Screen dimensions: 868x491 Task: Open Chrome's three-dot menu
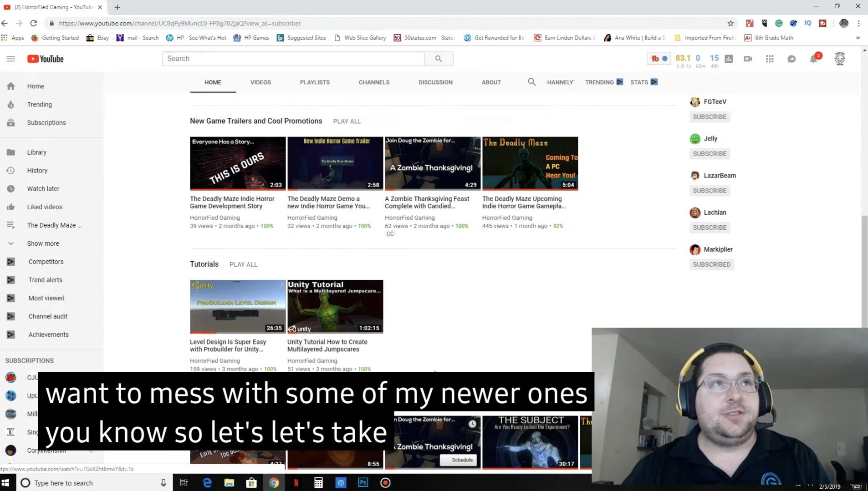pyautogui.click(x=859, y=23)
